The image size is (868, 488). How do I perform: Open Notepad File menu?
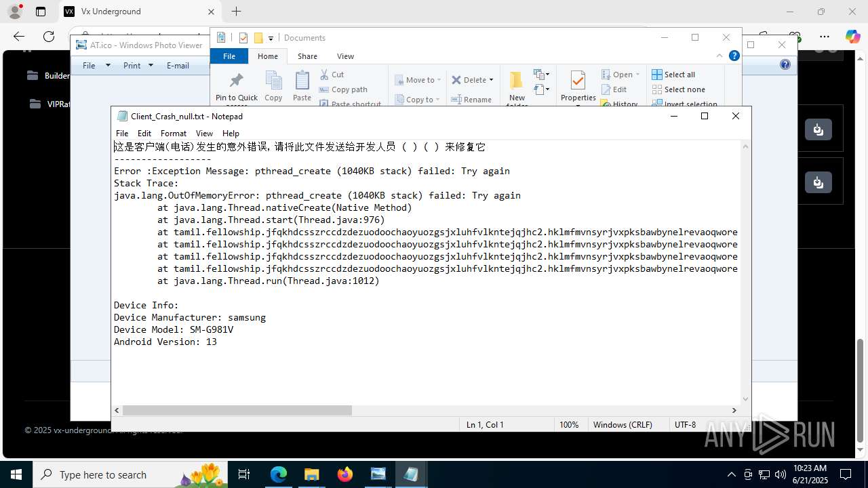(x=122, y=134)
